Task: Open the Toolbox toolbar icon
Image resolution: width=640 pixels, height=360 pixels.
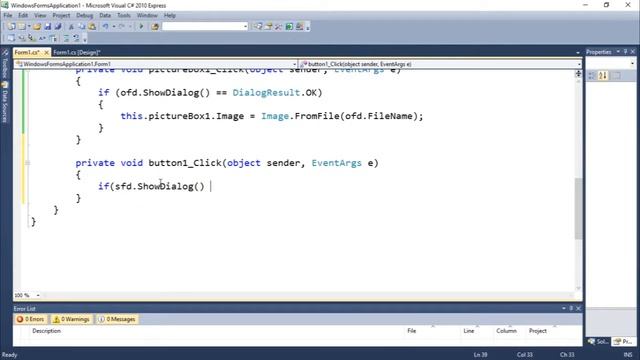Action: tap(279, 27)
